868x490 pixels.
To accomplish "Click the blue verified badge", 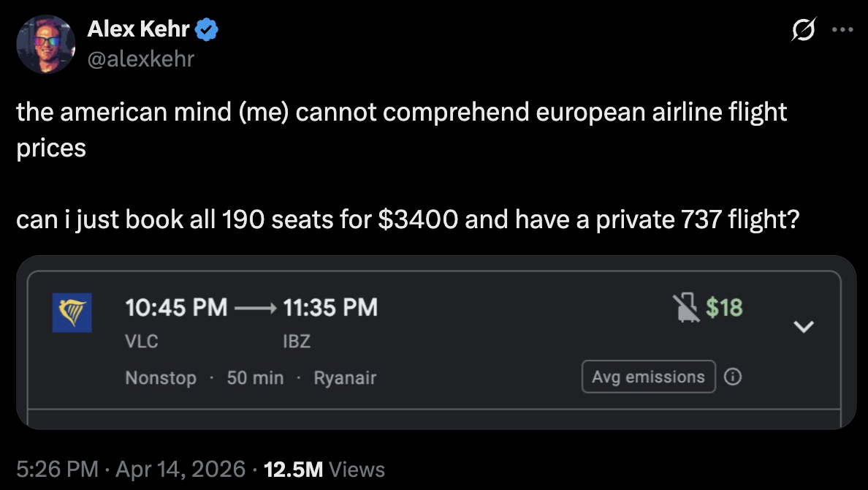I will click(207, 30).
